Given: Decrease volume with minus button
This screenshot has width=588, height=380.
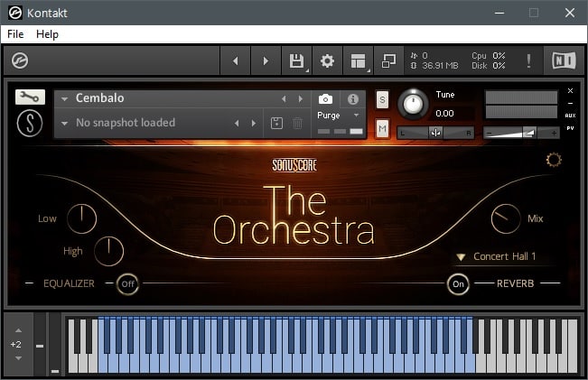Looking at the screenshot, I should [x=489, y=133].
